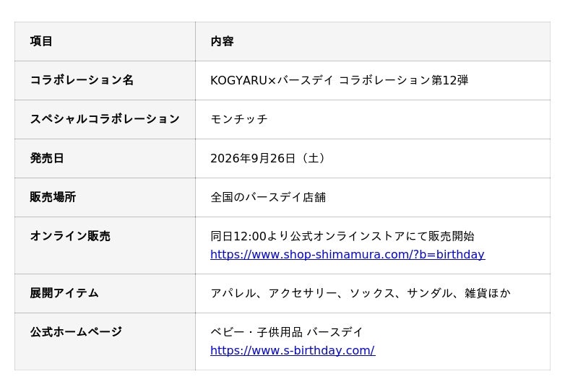Click the 全国のバースデイ店舗 cell text
578x392 pixels.
pos(268,198)
